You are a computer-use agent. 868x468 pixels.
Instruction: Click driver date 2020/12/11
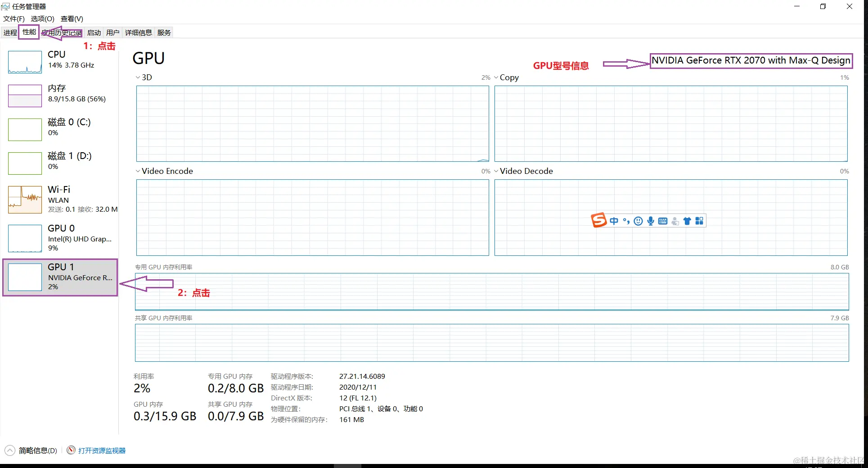[x=358, y=387]
